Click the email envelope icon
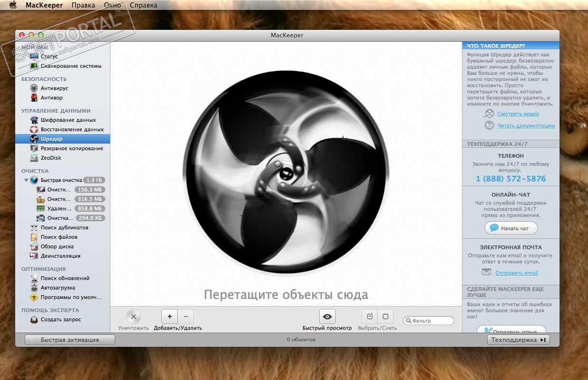588x380 pixels. coord(487,272)
